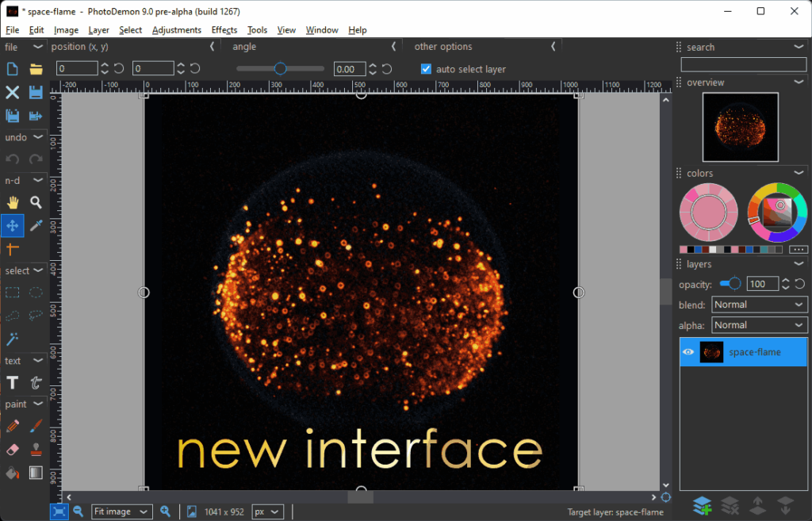Select the Pencil paint tool
Image resolution: width=812 pixels, height=521 pixels.
click(13, 427)
